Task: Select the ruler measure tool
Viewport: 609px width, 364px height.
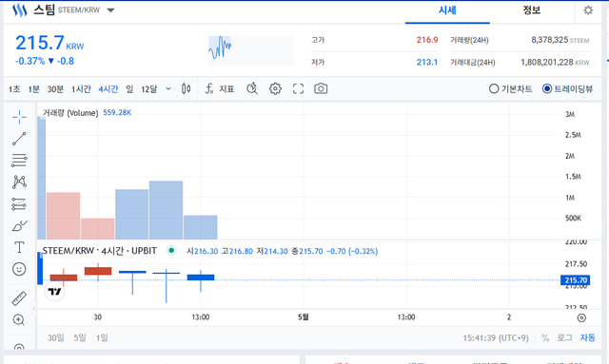Action: point(19,298)
